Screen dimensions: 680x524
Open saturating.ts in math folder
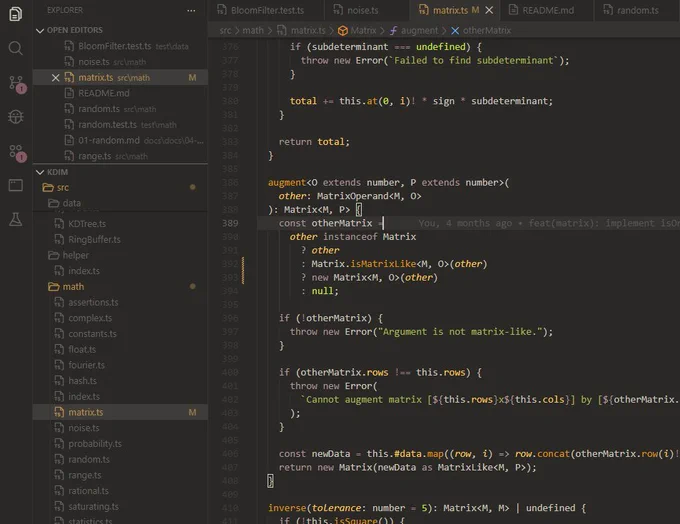tap(120, 507)
